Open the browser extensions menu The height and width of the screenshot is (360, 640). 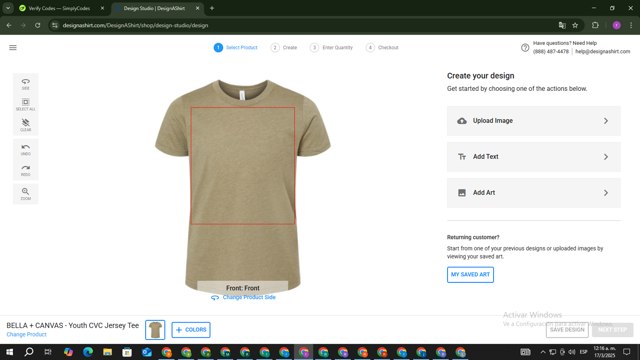pyautogui.click(x=595, y=25)
